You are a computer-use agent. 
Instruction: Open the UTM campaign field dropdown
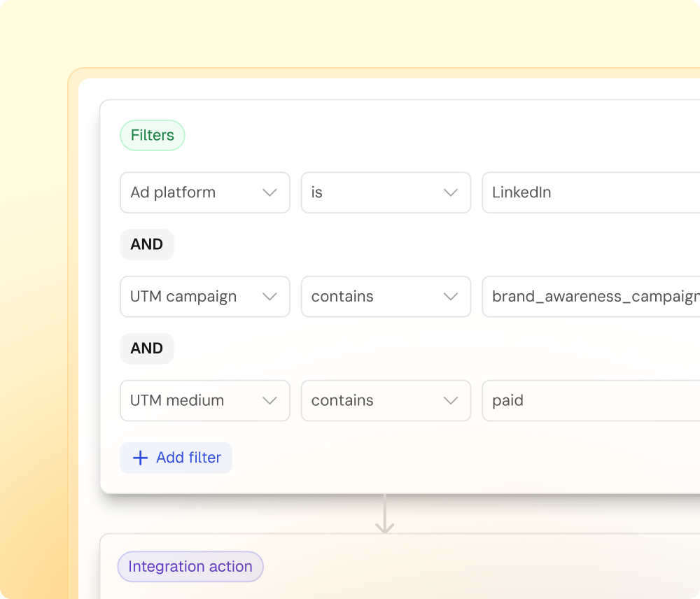(x=205, y=297)
